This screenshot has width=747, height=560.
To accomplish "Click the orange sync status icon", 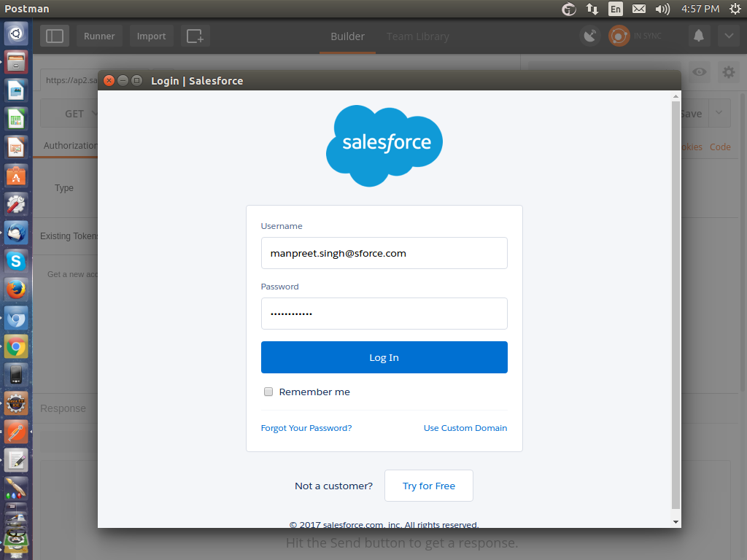I will point(619,36).
